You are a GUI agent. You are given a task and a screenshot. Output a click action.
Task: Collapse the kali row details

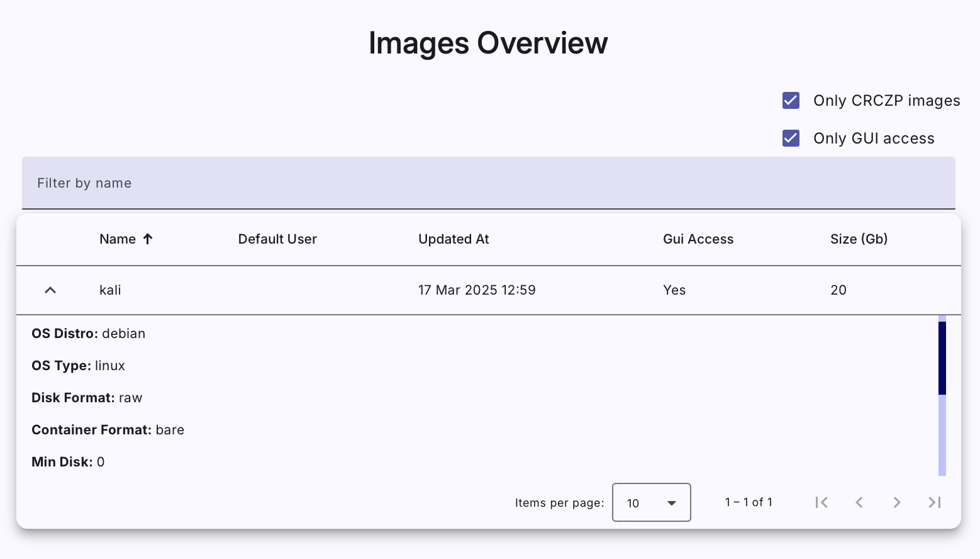tap(50, 290)
